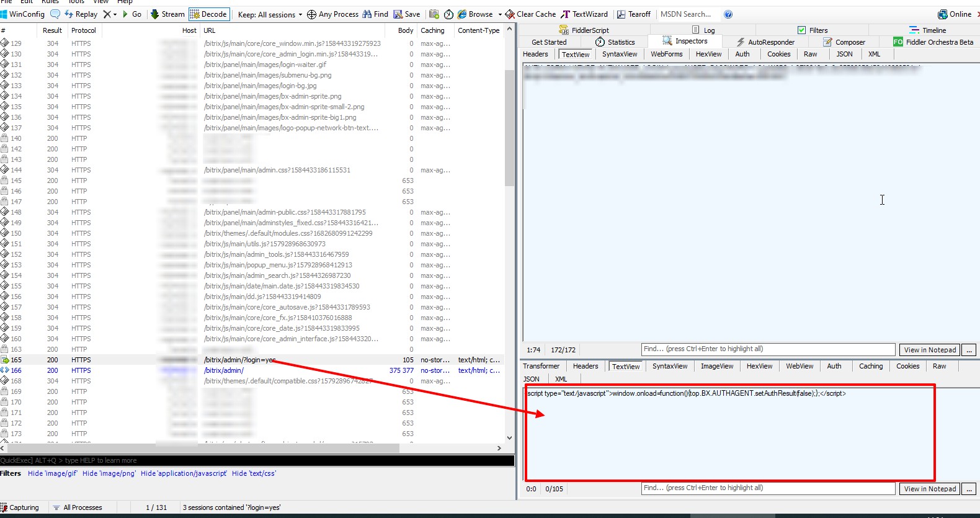980x518 pixels.
Task: Toggle the Capturing status indicator
Action: 20,507
